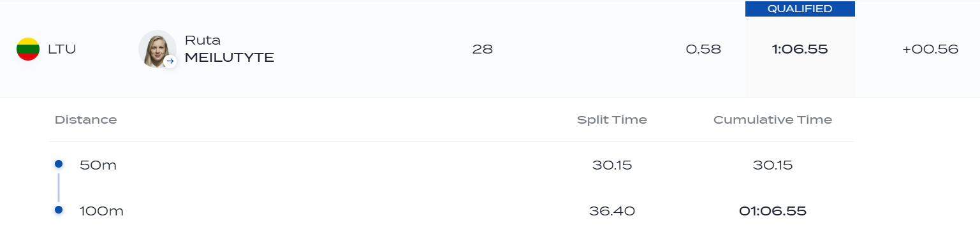This screenshot has width=980, height=232.
Task: Click the age value 28
Action: (483, 49)
